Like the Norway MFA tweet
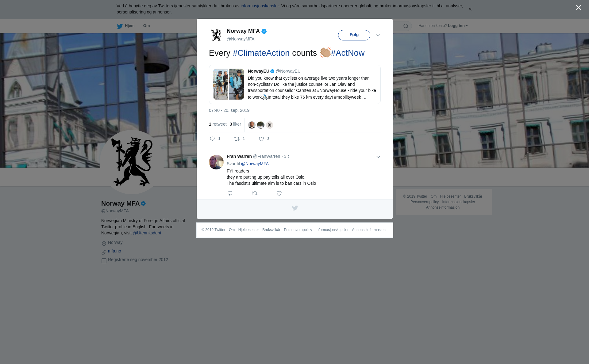The width and height of the screenshot is (589, 364). [x=261, y=139]
